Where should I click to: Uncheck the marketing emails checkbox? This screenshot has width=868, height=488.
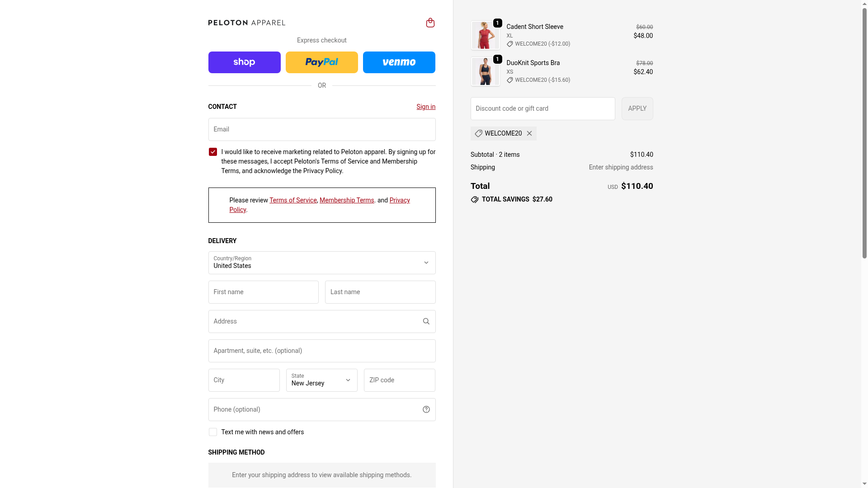point(212,152)
